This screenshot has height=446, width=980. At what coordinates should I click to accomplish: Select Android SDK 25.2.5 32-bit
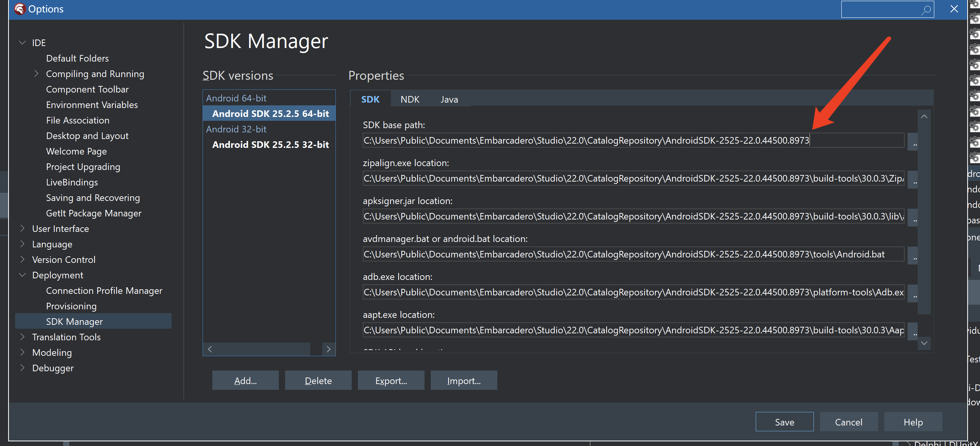click(270, 144)
